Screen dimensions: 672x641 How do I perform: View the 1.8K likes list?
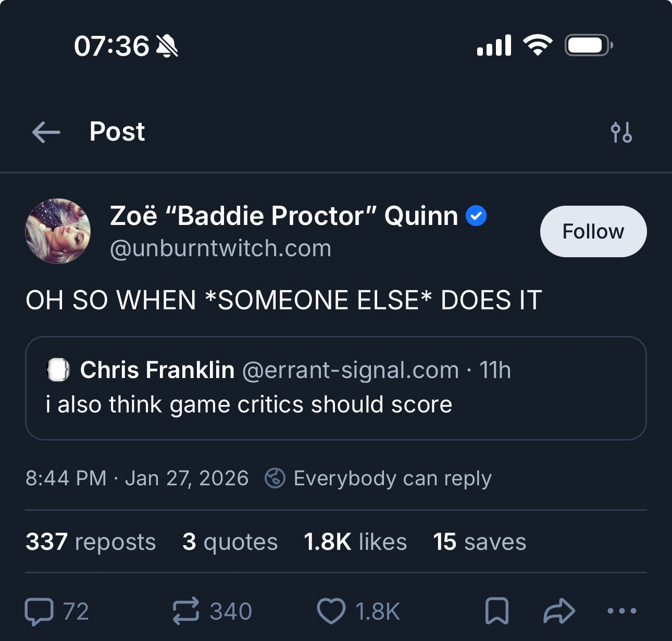point(355,542)
